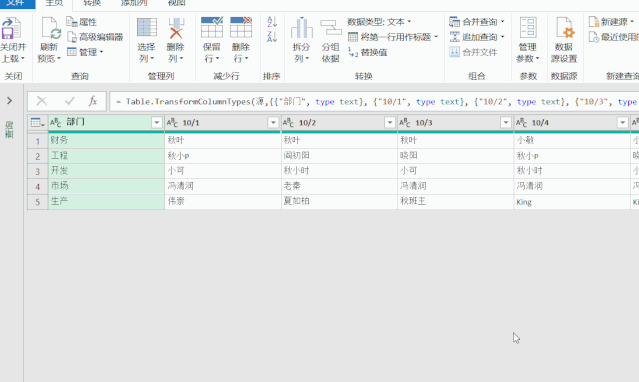Select the cell 工程 in 部门 column
This screenshot has width=639, height=382.
(x=106, y=156)
